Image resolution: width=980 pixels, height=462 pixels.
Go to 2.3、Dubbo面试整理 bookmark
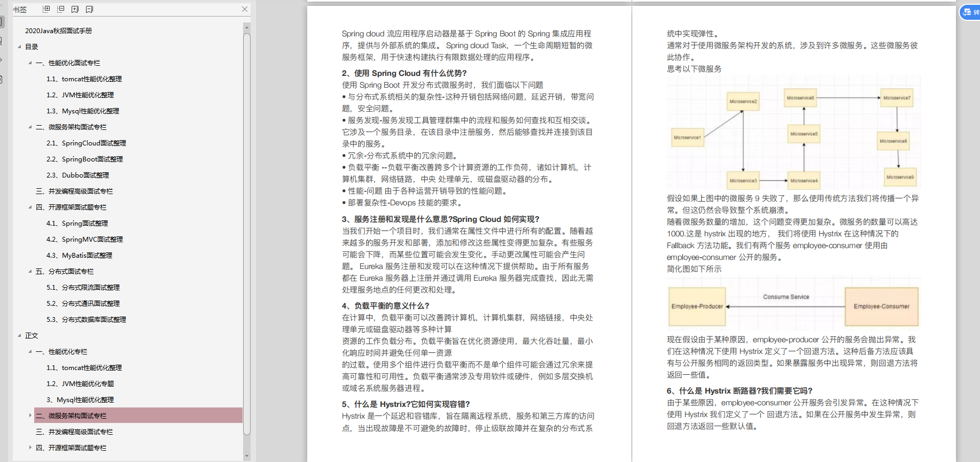click(x=77, y=175)
